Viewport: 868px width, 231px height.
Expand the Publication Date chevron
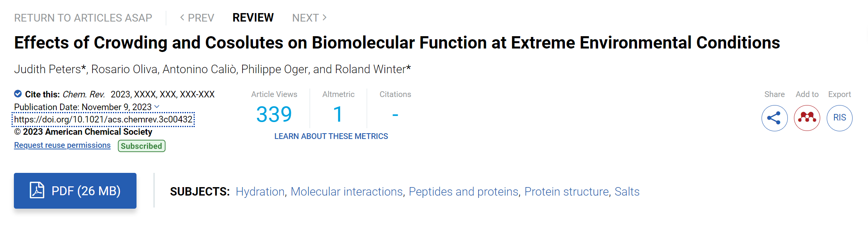click(157, 107)
